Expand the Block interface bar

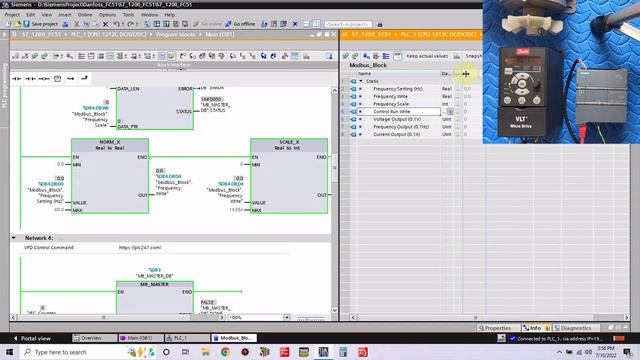click(x=173, y=65)
